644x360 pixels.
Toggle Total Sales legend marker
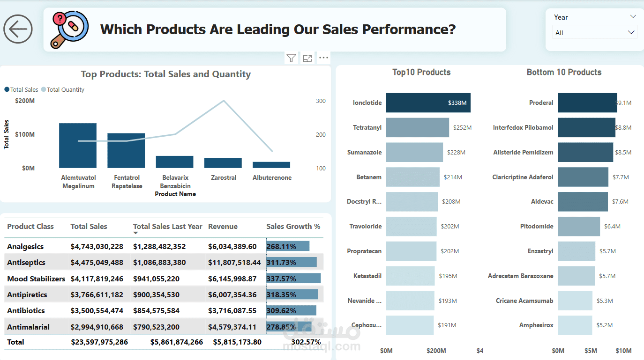pos(7,89)
